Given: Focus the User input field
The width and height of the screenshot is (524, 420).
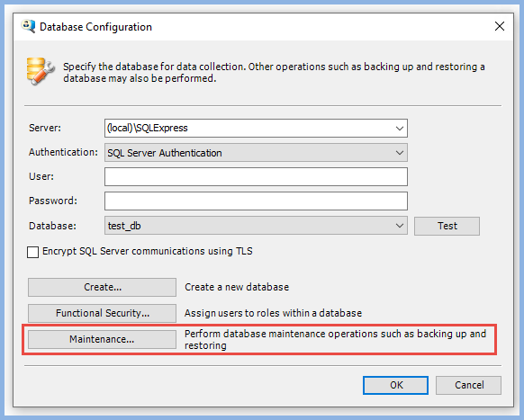Looking at the screenshot, I should (256, 176).
